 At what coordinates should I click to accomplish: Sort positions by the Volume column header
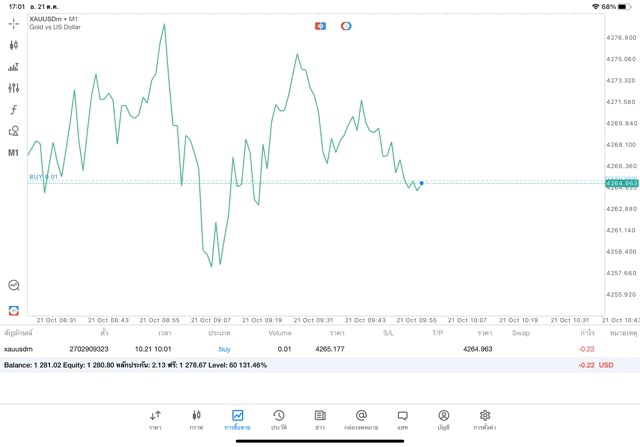pyautogui.click(x=280, y=333)
